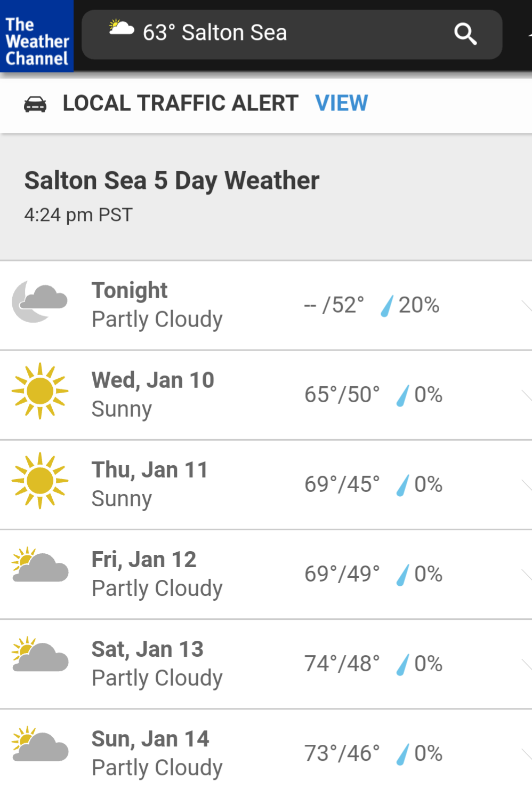Expand Wed, Jan 10 details chevron

pyautogui.click(x=527, y=395)
